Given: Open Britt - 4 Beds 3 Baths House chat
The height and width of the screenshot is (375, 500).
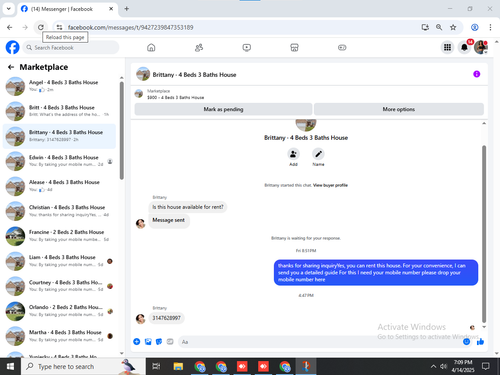Looking at the screenshot, I should pos(59,111).
